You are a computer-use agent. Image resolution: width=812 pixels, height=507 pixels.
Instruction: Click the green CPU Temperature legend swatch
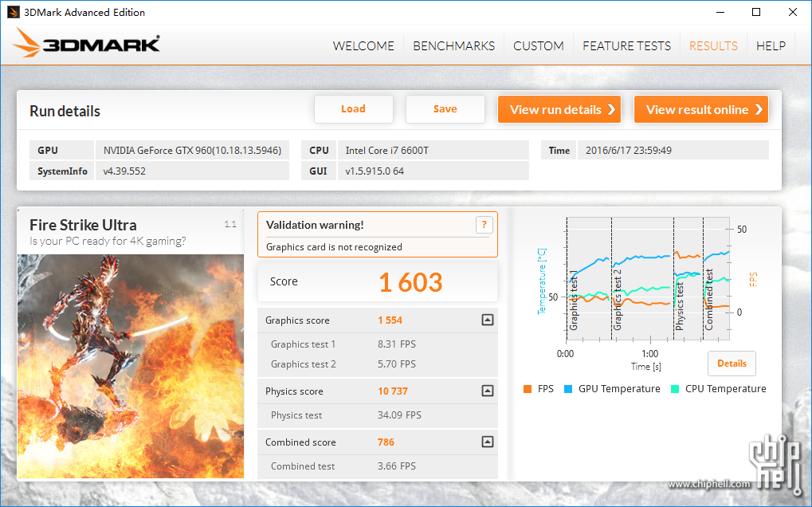pos(675,389)
